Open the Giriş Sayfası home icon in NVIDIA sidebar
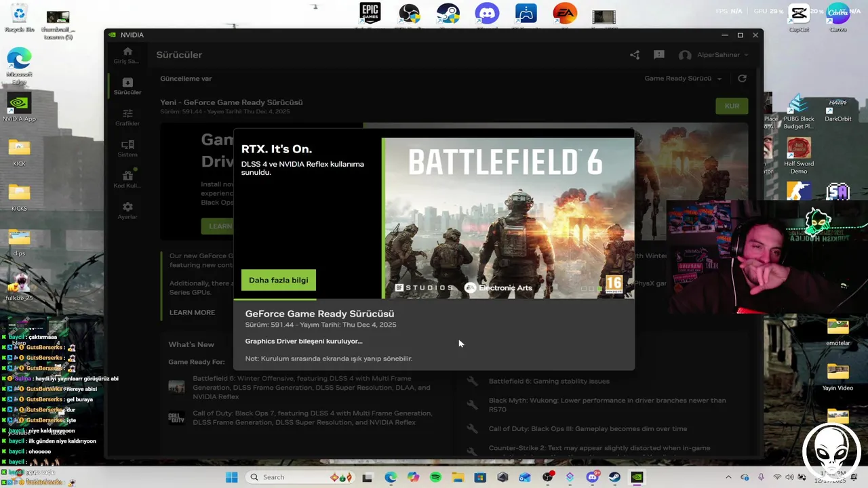Image resolution: width=868 pixels, height=488 pixels. (x=127, y=56)
